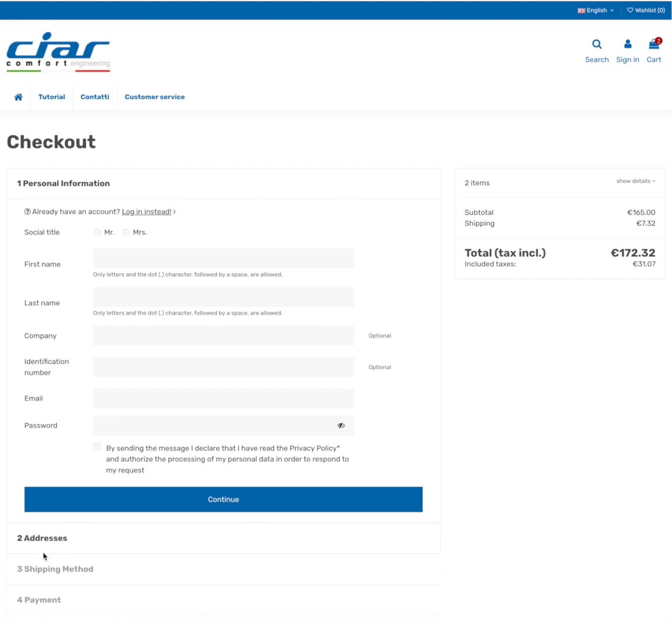672x622 pixels.
Task: Focus the First name input field
Action: [x=223, y=259]
